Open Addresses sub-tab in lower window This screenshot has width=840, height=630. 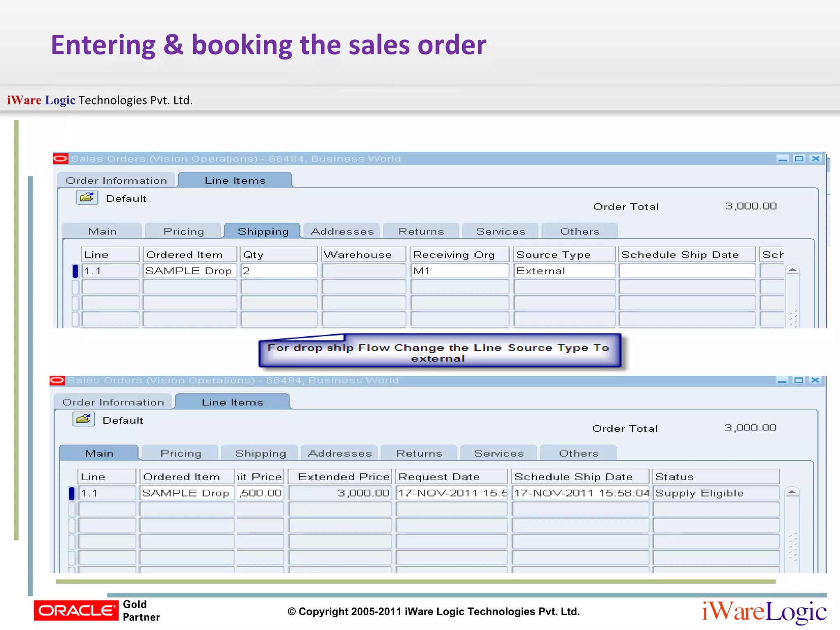coord(340,453)
